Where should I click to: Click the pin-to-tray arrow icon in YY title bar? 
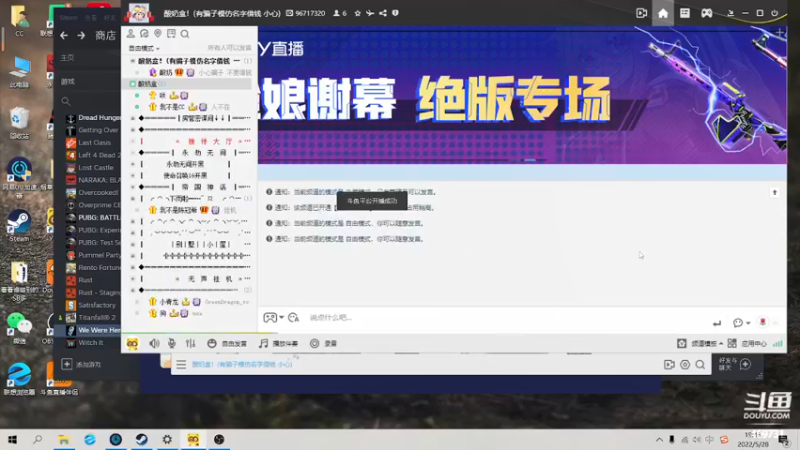click(x=731, y=13)
